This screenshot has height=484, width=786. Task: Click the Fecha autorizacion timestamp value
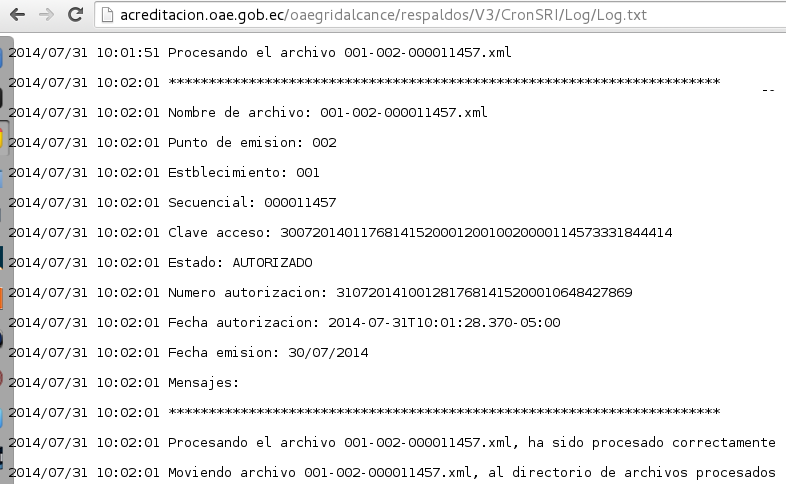click(x=444, y=323)
